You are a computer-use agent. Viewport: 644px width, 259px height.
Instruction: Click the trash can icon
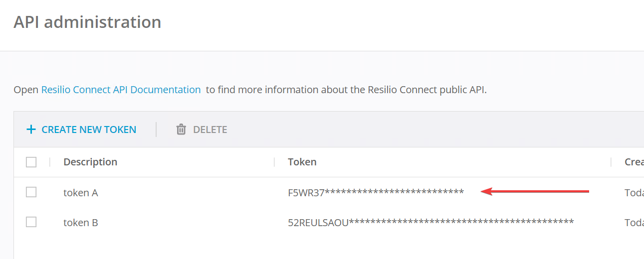(181, 129)
